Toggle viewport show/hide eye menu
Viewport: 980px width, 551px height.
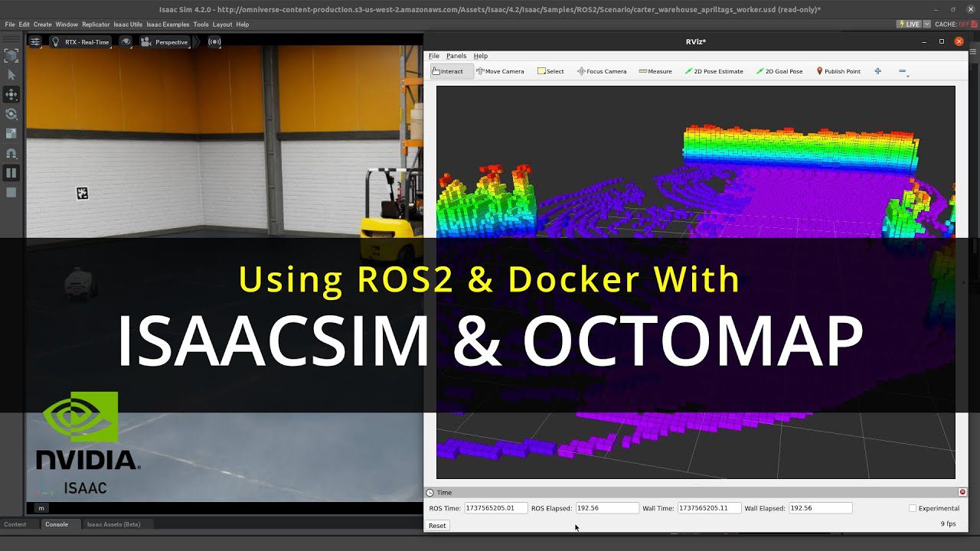[126, 42]
